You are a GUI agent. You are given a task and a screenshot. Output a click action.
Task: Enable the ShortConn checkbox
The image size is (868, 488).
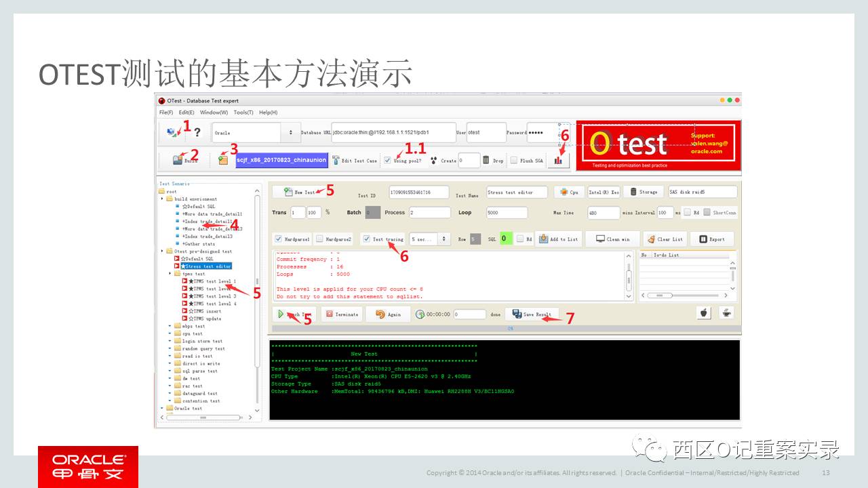707,212
